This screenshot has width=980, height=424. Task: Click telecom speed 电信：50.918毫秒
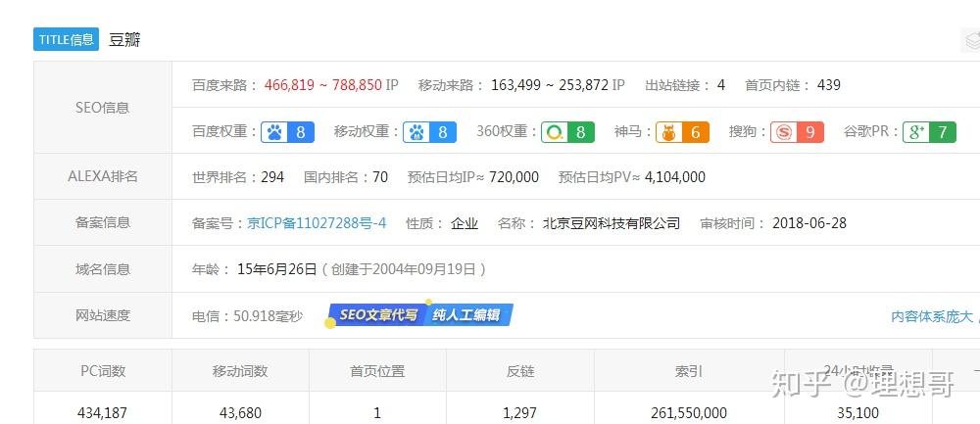click(248, 316)
